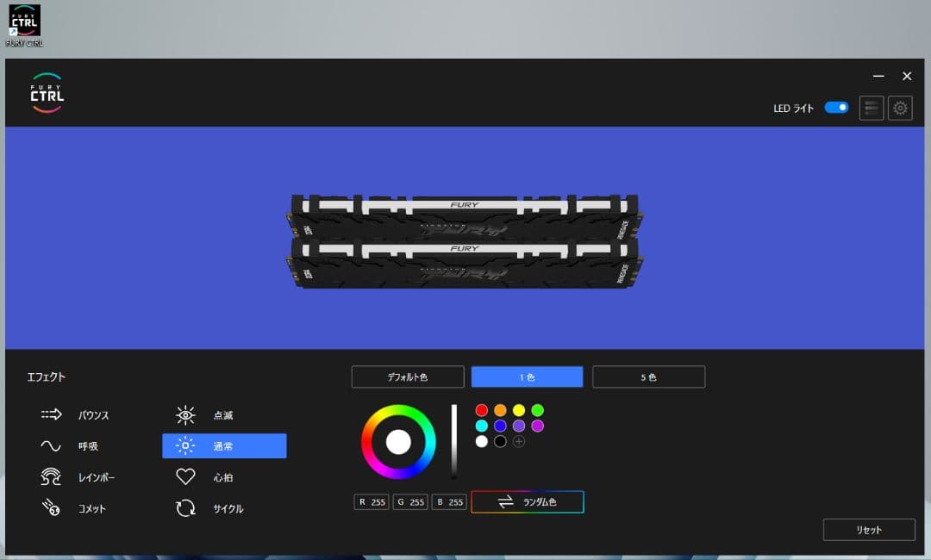Pick the magenta color swatch
The image size is (931, 560).
point(538,426)
